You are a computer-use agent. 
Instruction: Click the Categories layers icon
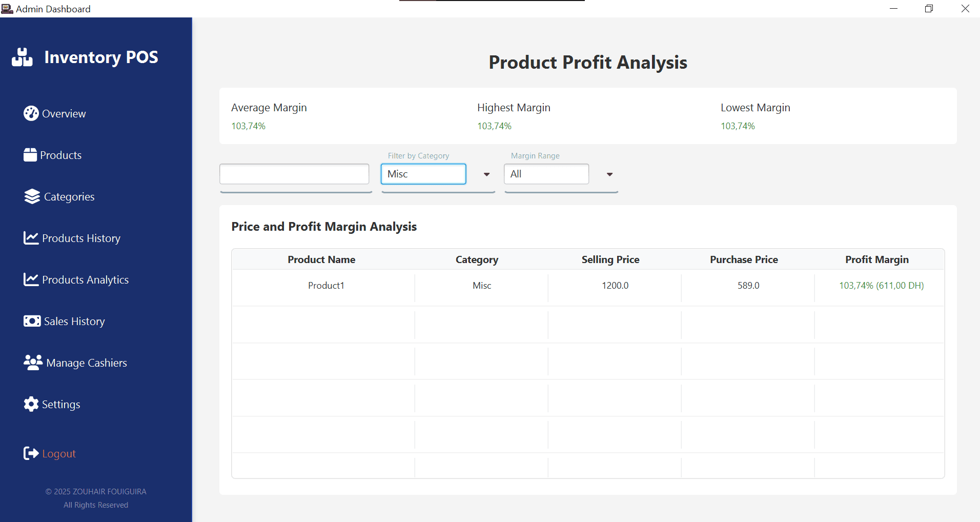point(32,196)
